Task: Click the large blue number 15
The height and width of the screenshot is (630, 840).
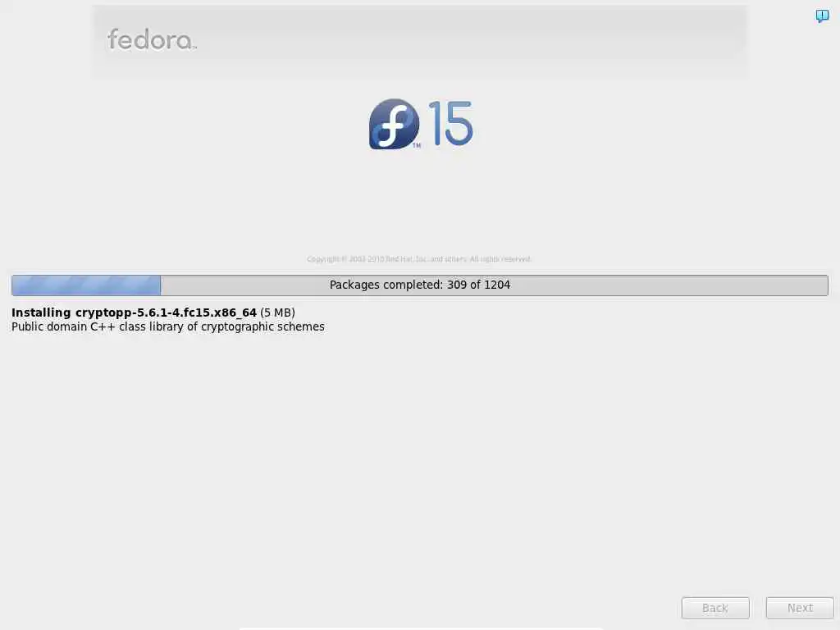Action: (450, 123)
